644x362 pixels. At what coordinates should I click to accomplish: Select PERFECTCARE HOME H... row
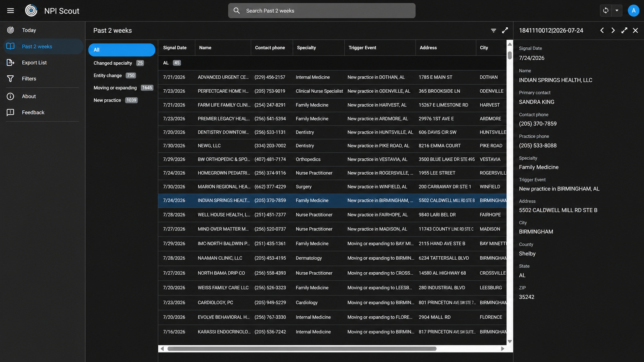[332, 91]
